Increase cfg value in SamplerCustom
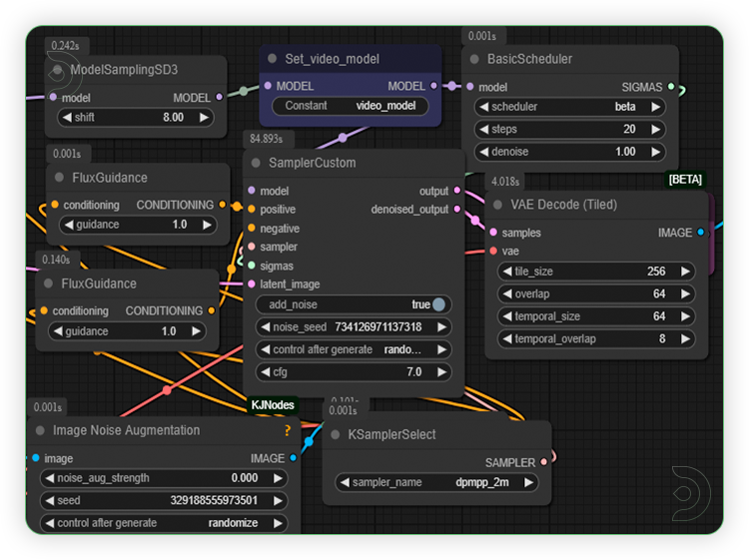 [x=441, y=372]
